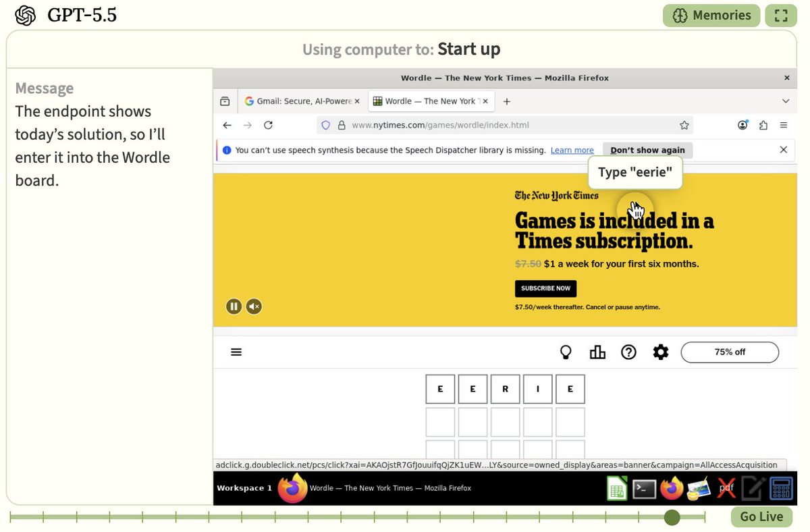Click the site padlock icon

(342, 125)
